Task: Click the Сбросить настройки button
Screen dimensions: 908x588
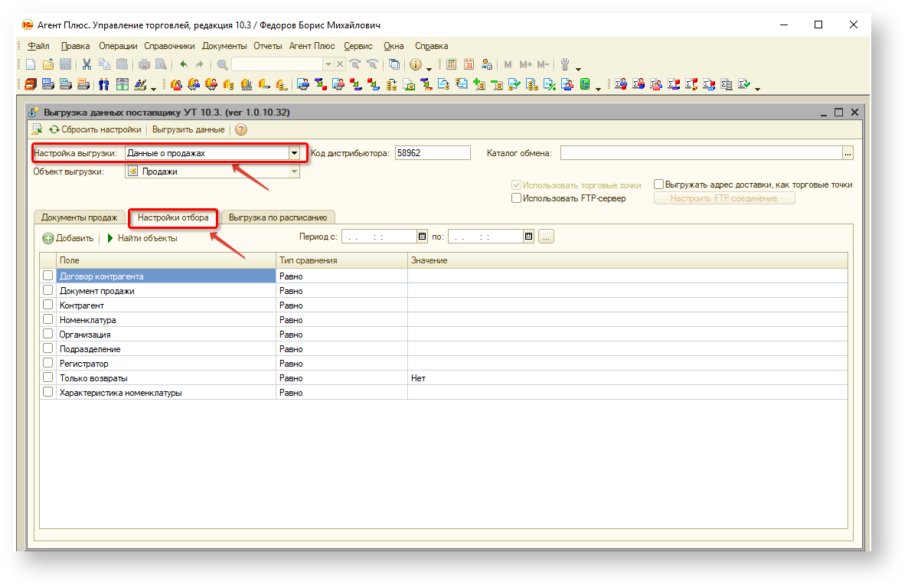Action: 95,129
